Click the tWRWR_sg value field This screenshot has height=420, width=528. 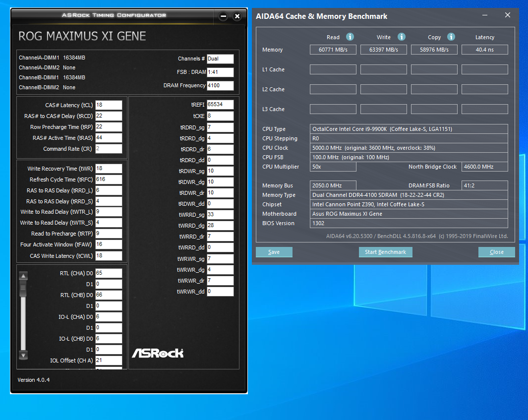(220, 259)
